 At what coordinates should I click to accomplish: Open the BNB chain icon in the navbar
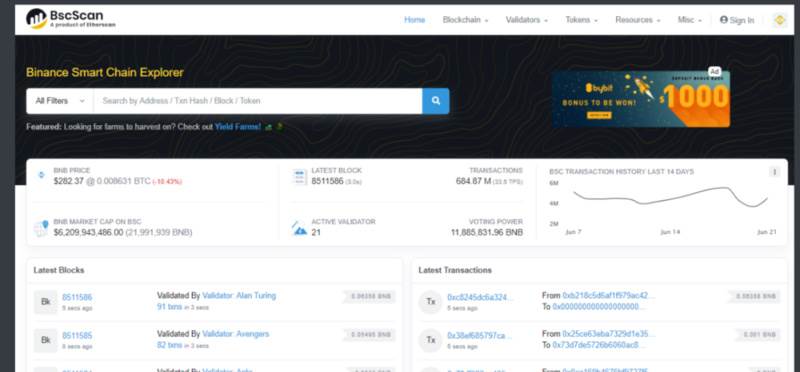point(779,20)
